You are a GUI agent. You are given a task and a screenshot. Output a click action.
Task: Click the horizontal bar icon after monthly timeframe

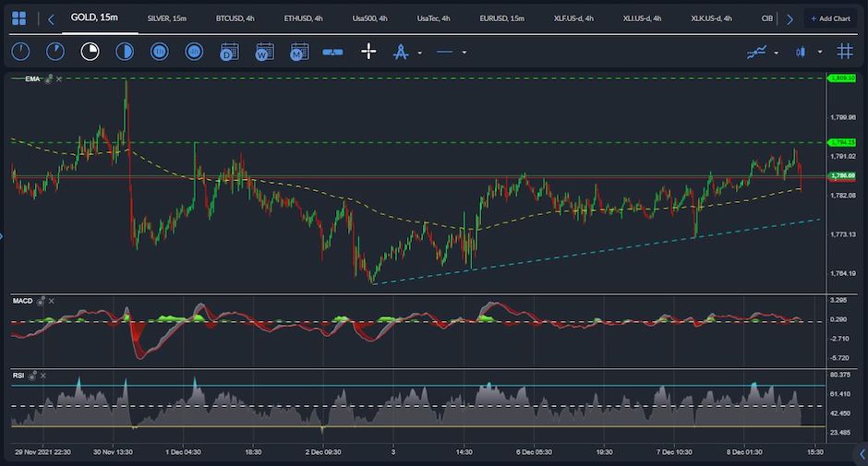pos(332,52)
